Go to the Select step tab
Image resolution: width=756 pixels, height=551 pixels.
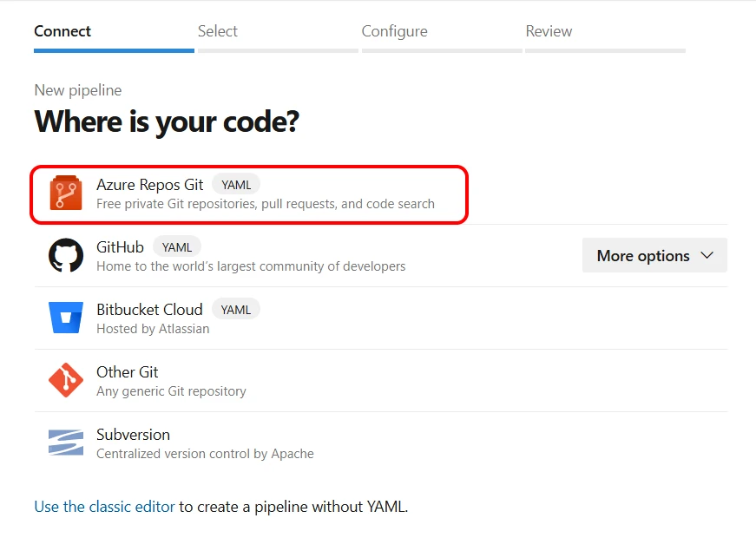point(218,31)
